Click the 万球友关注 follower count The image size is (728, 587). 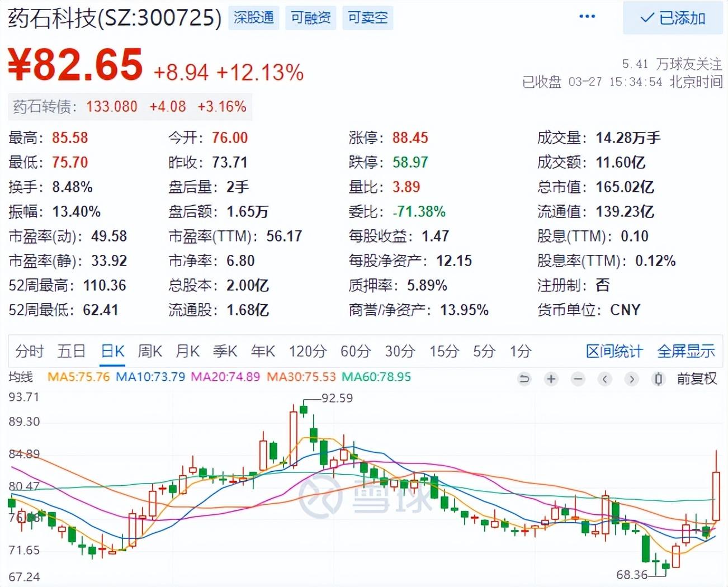(x=672, y=64)
